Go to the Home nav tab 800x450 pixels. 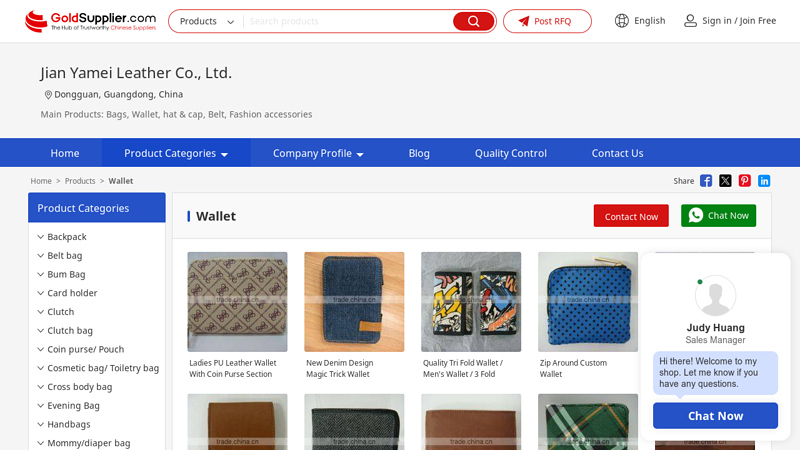(65, 153)
